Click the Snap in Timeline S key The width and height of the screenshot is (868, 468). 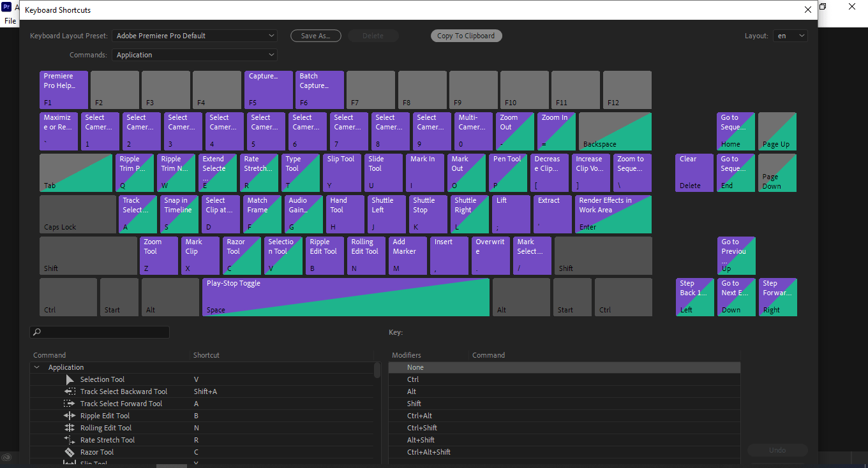point(179,214)
